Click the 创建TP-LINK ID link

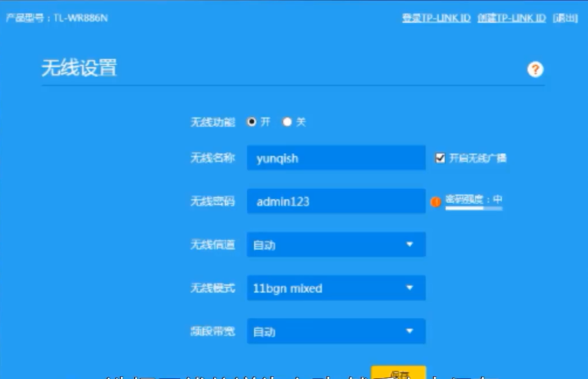point(511,18)
